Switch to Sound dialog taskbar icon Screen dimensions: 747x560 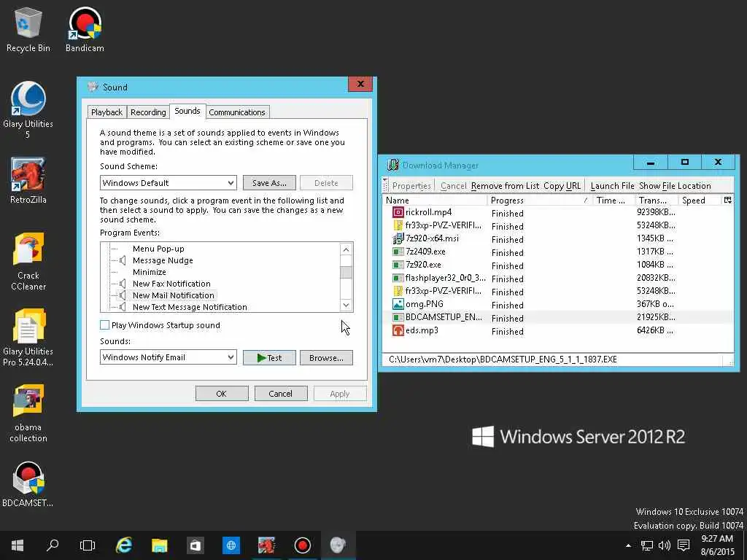coord(338,545)
